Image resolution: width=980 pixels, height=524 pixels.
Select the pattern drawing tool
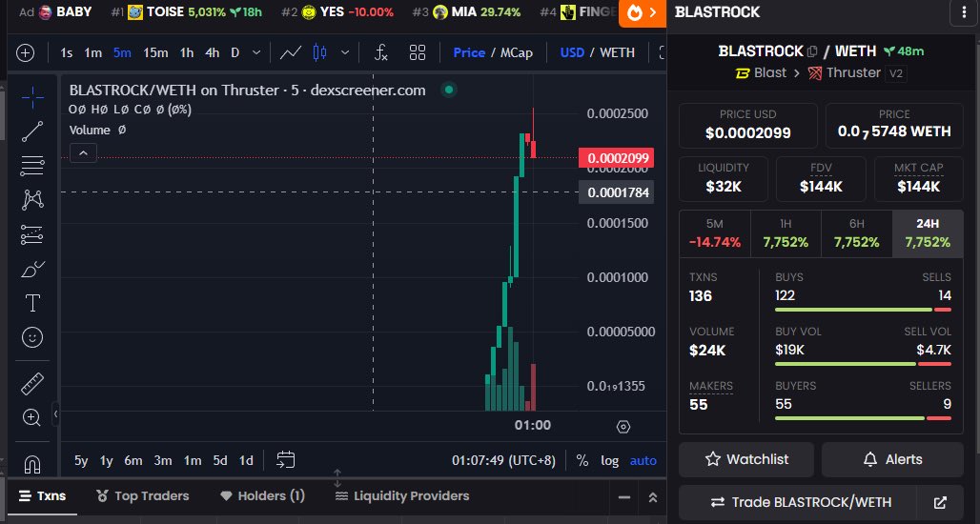[x=32, y=200]
